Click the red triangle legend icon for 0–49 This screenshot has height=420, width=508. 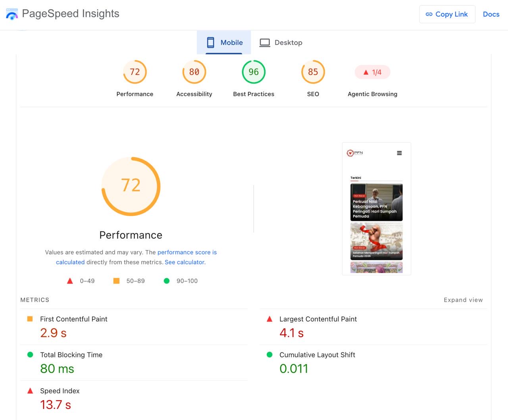pos(70,281)
